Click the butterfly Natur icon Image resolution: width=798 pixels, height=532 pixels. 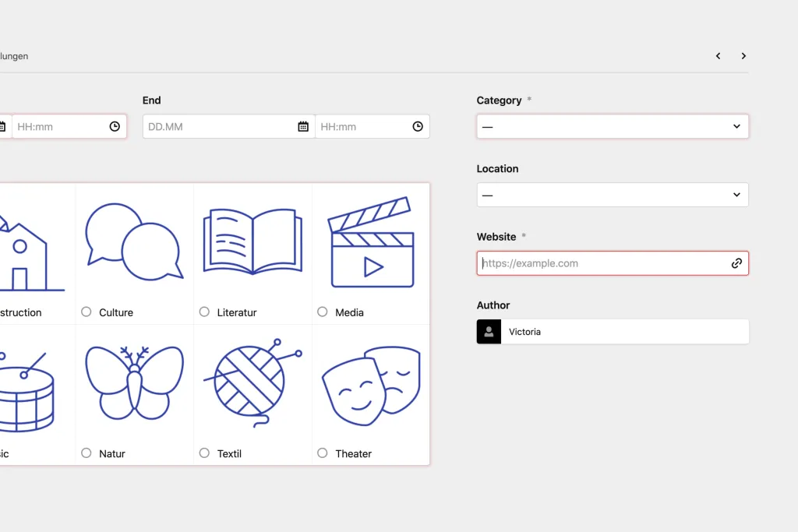click(x=134, y=383)
